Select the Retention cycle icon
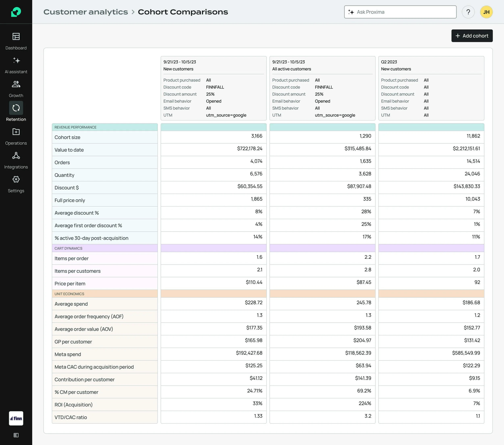The height and width of the screenshot is (445, 504). (16, 108)
